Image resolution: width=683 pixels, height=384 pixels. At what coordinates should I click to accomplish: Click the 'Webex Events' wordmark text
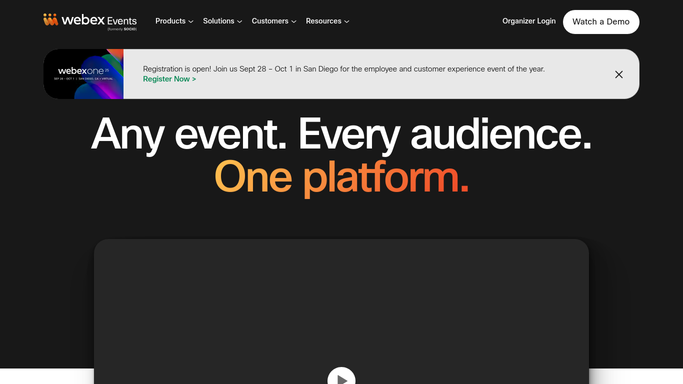coord(99,20)
